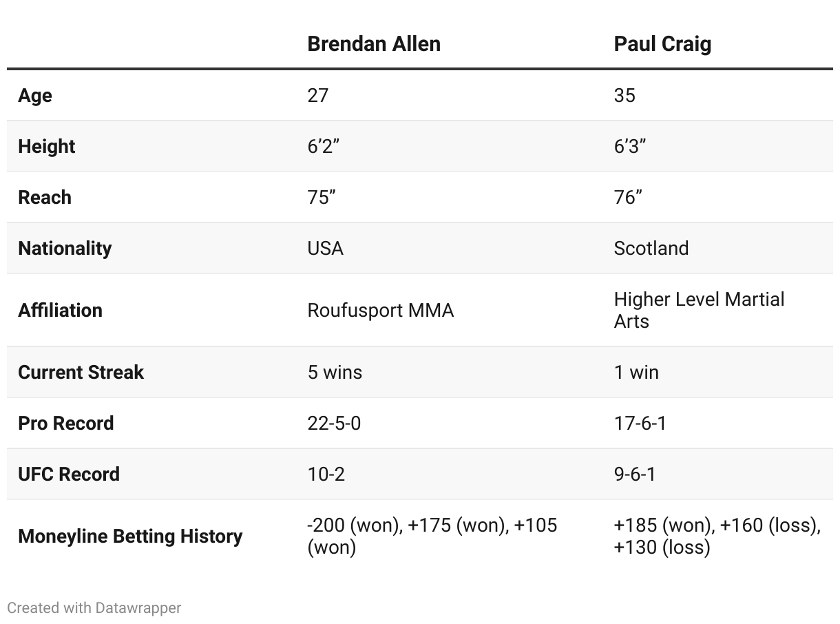
Task: Open the Created with Datawrapper link
Action: [x=94, y=607]
